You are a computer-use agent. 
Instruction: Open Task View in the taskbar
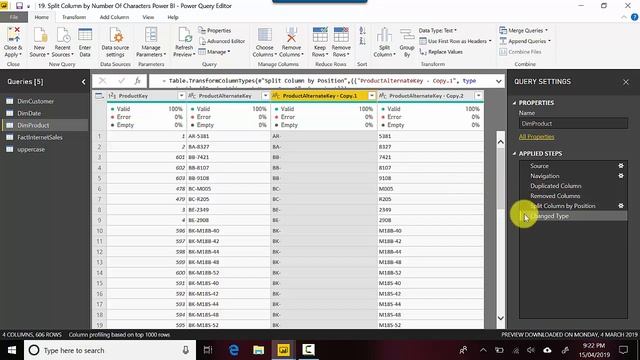208,350
